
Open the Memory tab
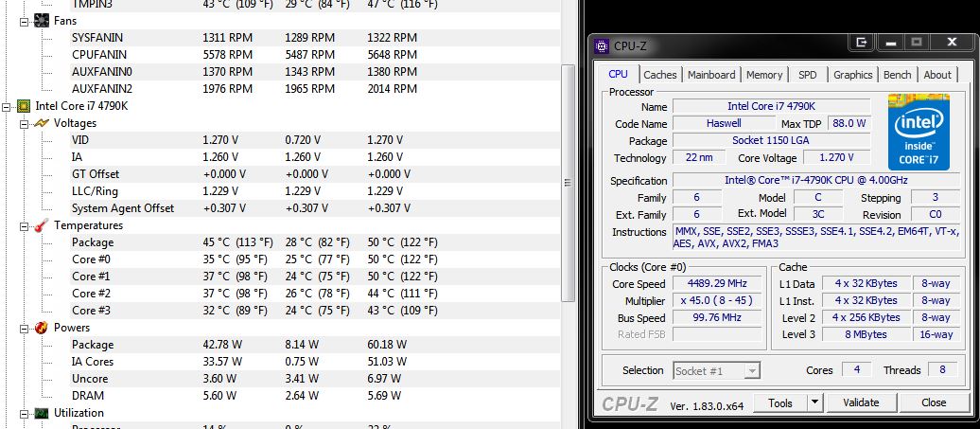[x=764, y=75]
